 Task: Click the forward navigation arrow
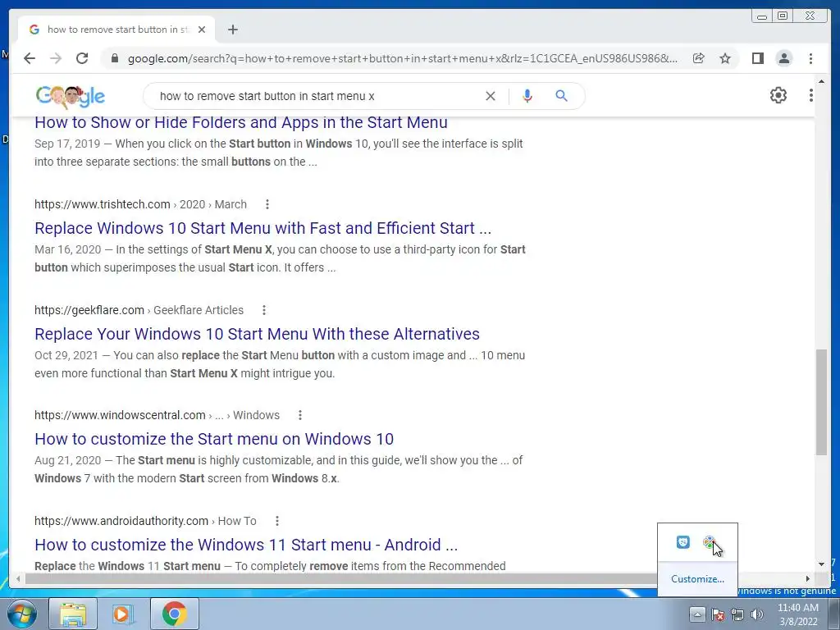[x=56, y=58]
